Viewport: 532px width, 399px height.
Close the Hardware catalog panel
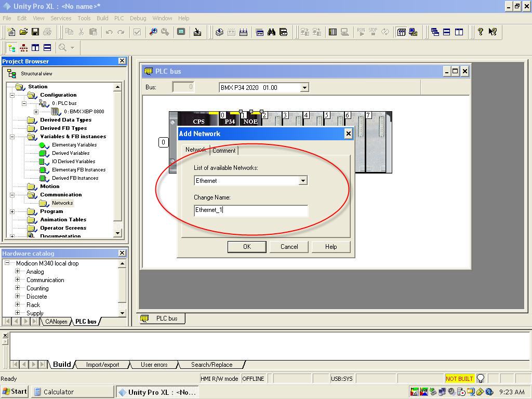[122, 253]
